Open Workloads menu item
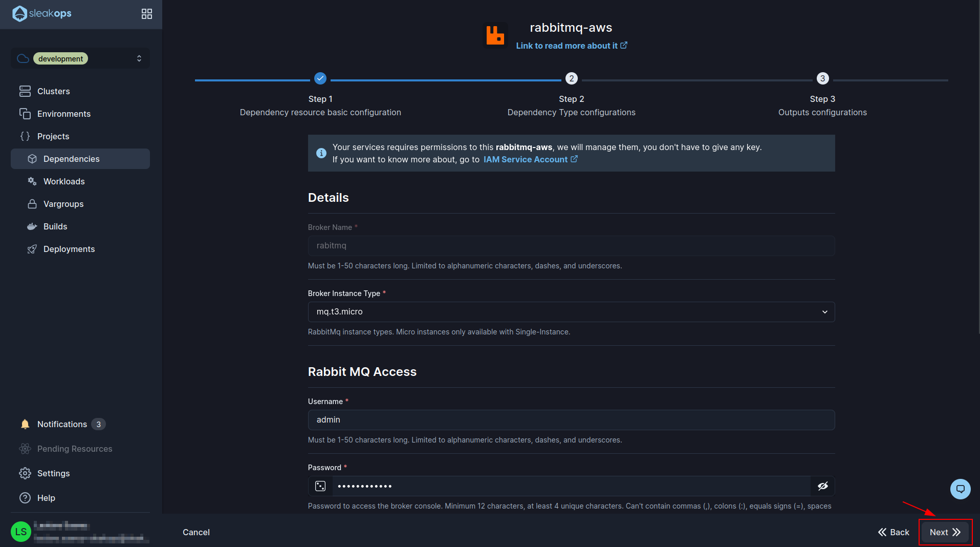This screenshot has width=980, height=547. (x=80, y=181)
